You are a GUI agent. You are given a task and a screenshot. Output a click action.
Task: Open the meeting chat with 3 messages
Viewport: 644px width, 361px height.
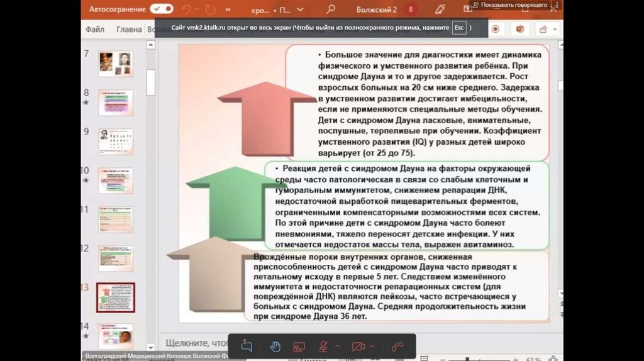pos(247,347)
